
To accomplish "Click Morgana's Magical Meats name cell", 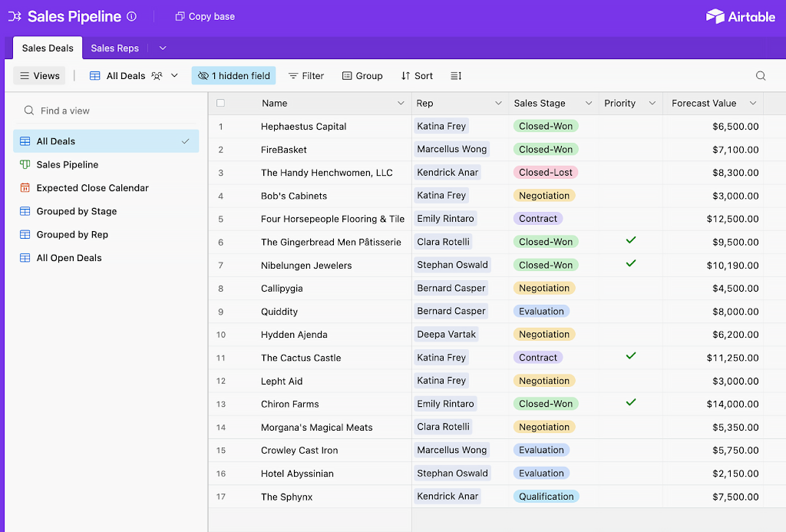I will [310, 427].
